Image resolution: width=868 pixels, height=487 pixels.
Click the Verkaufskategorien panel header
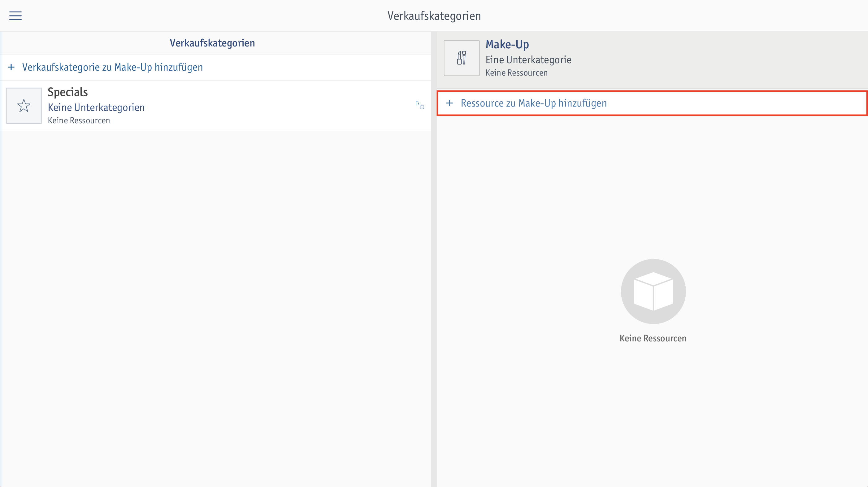pyautogui.click(x=212, y=43)
